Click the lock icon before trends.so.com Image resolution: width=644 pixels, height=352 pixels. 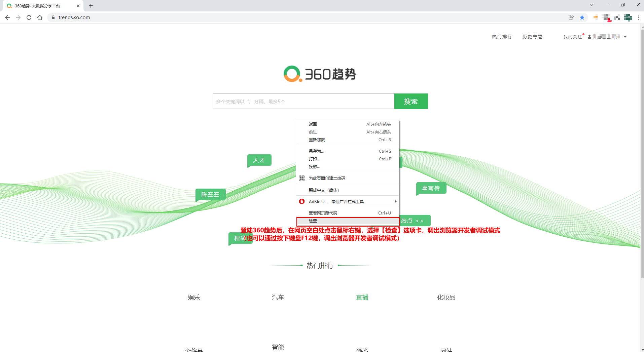tap(53, 17)
